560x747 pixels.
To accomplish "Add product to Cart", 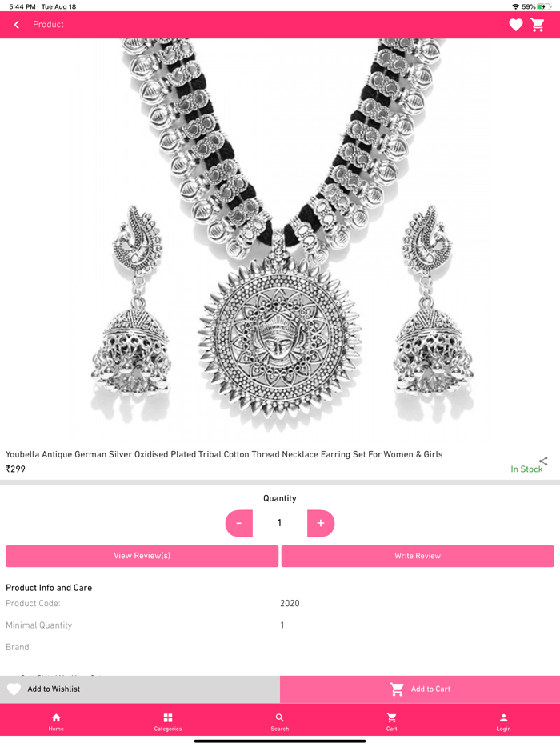I will (420, 689).
